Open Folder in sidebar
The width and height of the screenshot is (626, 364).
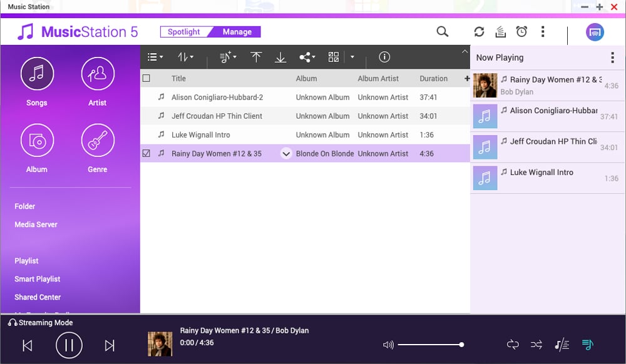coord(25,206)
